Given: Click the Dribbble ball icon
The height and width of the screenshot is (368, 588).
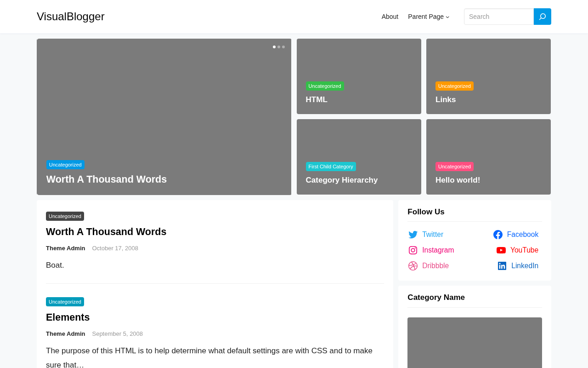Looking at the screenshot, I should [413, 266].
